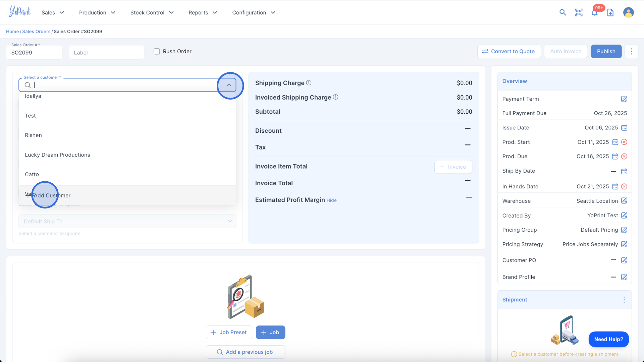This screenshot has width=644, height=362.
Task: Open the Stock Control menu
Action: pos(152,12)
